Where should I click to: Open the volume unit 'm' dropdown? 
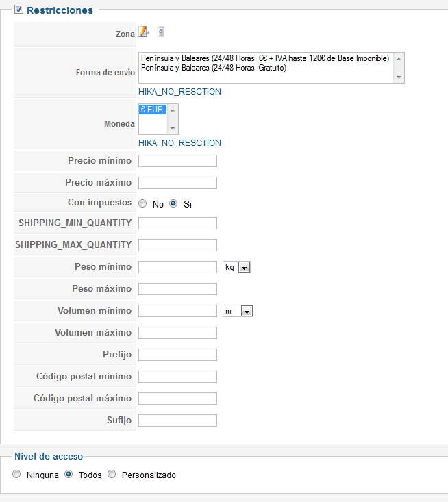238,311
